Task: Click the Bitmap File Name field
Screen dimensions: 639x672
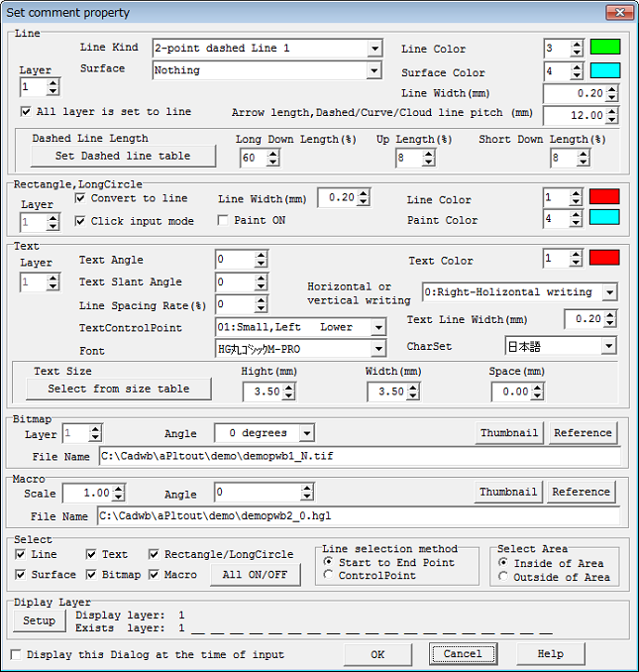Action: tap(360, 456)
